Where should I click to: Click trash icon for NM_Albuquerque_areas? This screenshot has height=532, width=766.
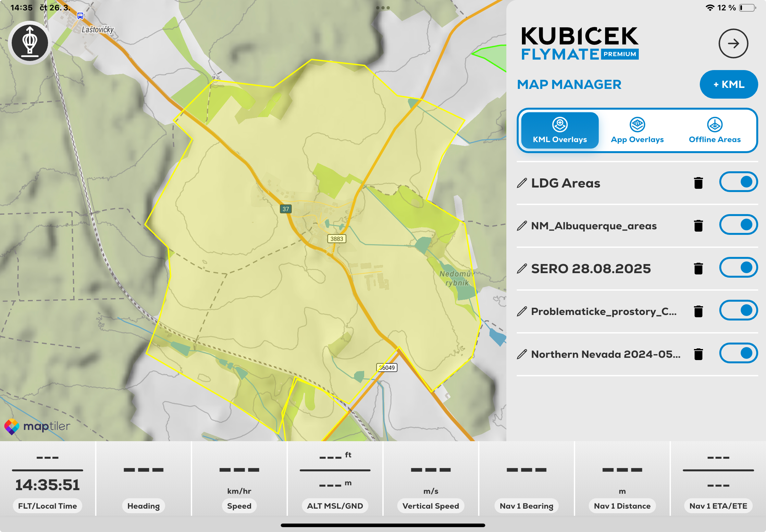click(x=698, y=226)
